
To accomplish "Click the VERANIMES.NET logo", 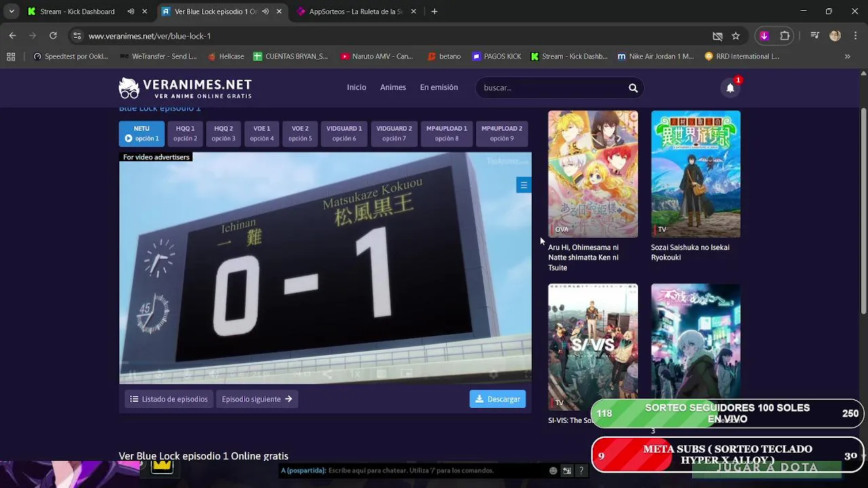I will click(185, 87).
